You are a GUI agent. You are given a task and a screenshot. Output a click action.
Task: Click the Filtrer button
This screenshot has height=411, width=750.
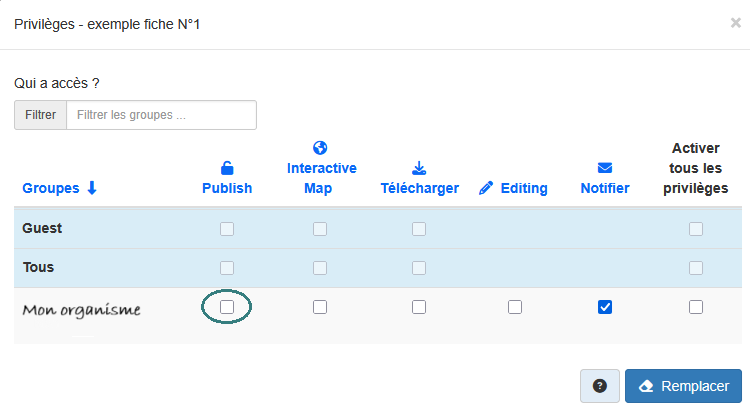pos(41,115)
